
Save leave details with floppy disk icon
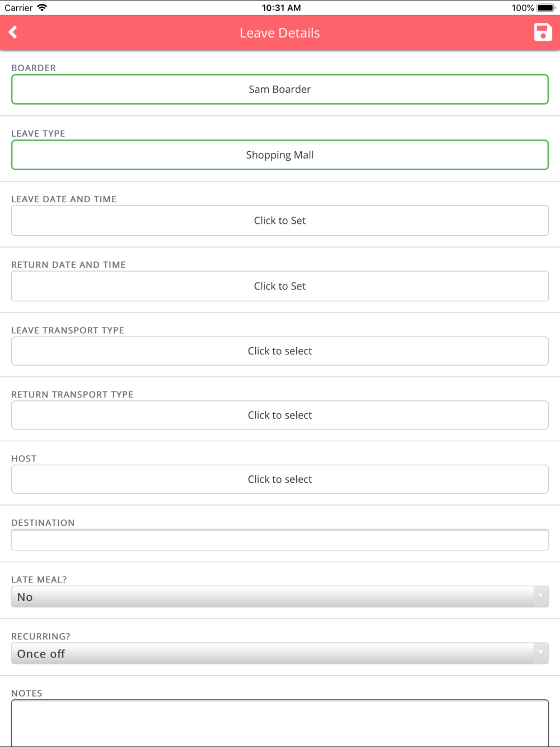coord(543,32)
